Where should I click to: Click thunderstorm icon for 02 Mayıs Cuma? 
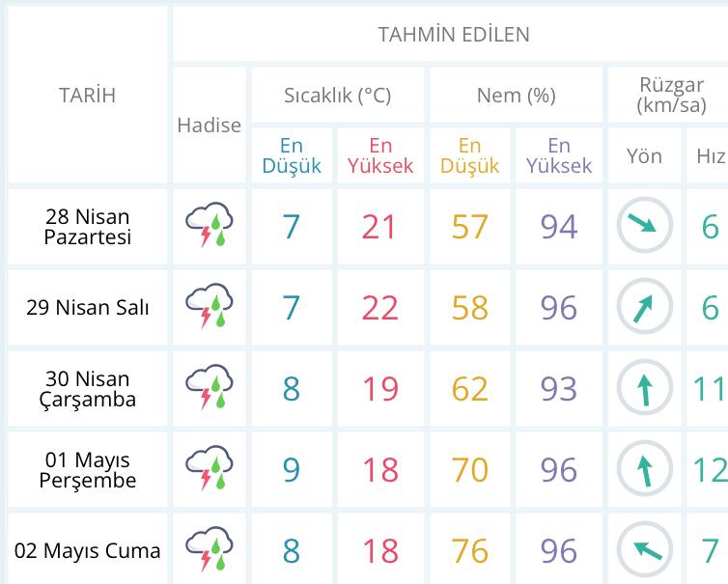pos(210,550)
